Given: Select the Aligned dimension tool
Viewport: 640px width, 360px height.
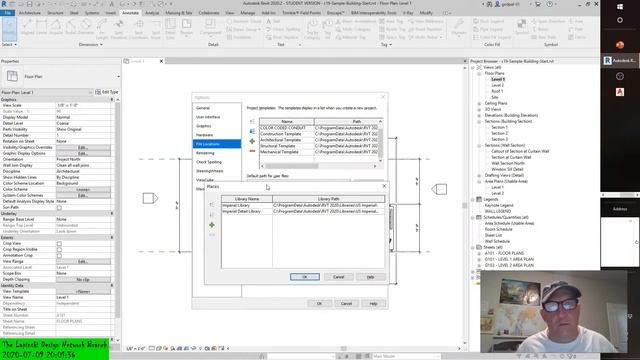Looking at the screenshot, I should point(27,28).
